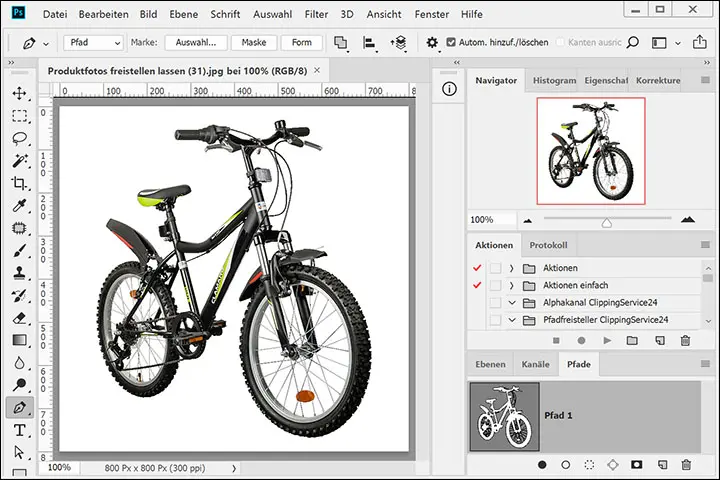Open the 'Pfad' mode dropdown
720x480 pixels.
pos(93,43)
